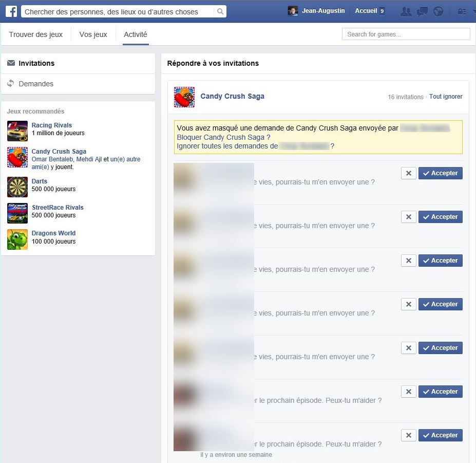The image size is (476, 463).
Task: Click the StreetRace Rivals game icon
Action: (x=17, y=213)
